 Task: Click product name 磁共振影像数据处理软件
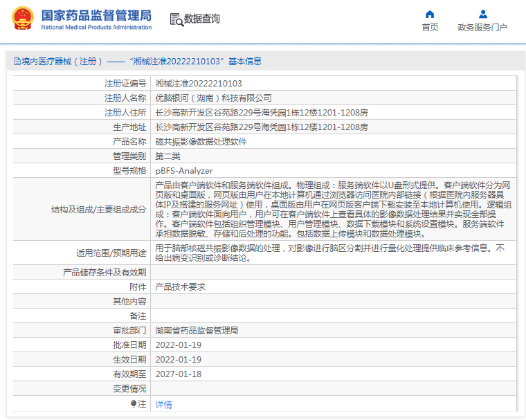(201, 142)
